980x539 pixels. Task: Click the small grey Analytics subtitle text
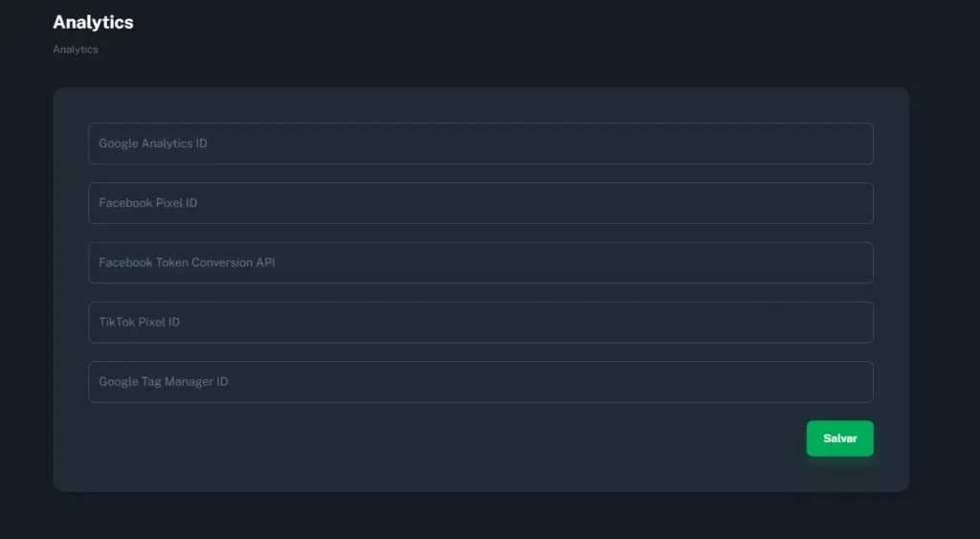point(75,50)
